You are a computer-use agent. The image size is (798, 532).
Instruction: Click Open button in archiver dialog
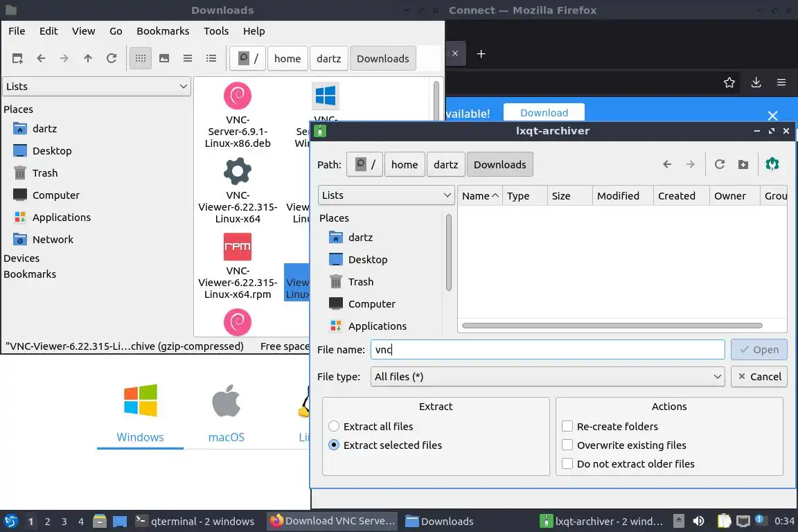(x=759, y=349)
